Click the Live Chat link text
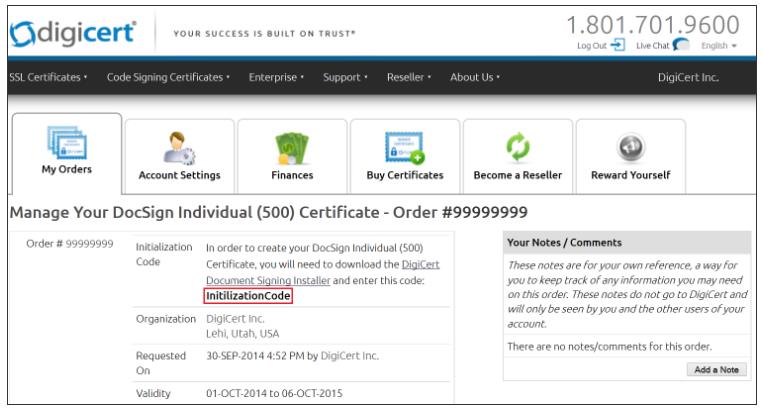 (x=652, y=46)
